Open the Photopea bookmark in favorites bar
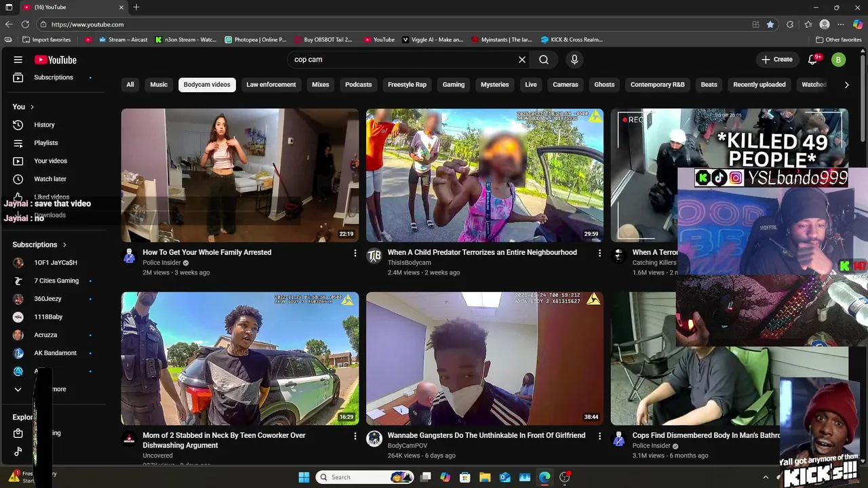This screenshot has width=868, height=488. (256, 39)
